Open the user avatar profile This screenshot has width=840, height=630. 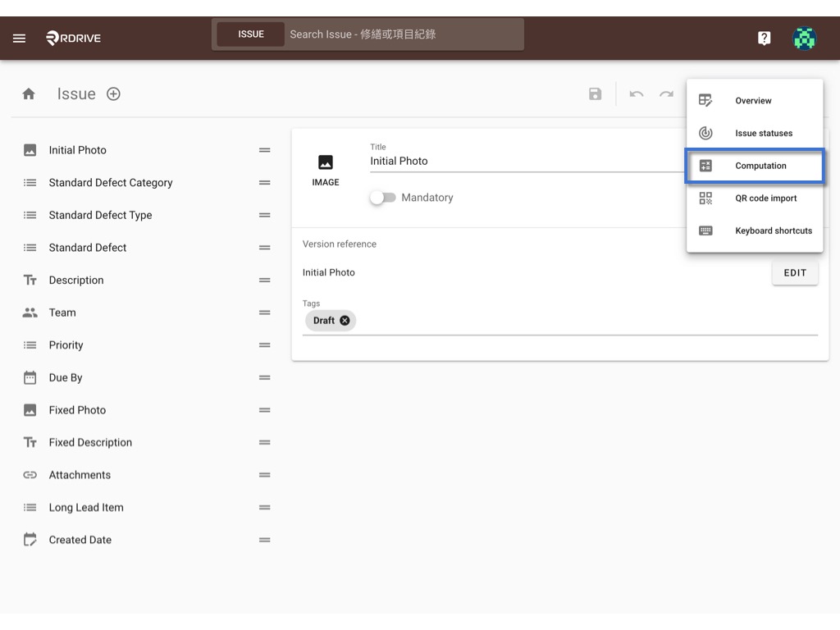(x=804, y=38)
